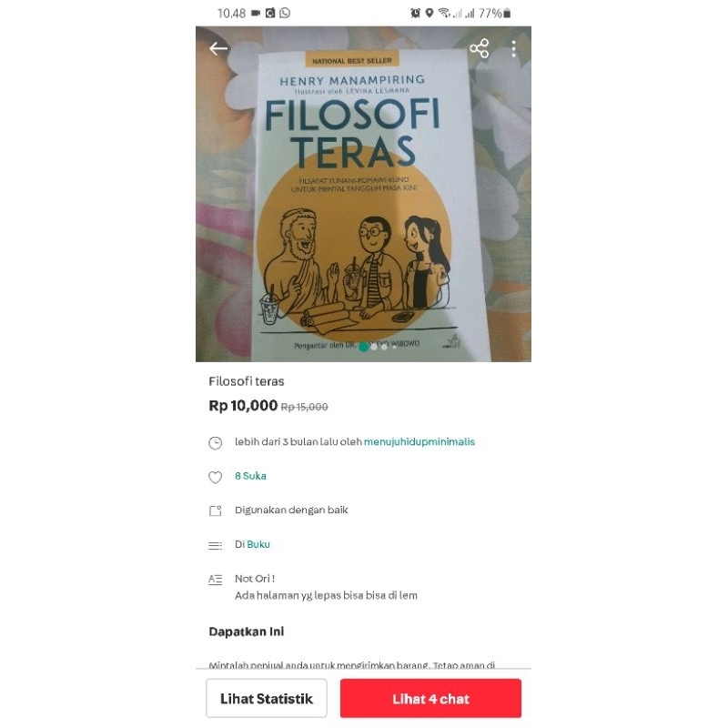Click the item condition tag icon
This screenshot has height=728, width=728.
click(x=215, y=511)
